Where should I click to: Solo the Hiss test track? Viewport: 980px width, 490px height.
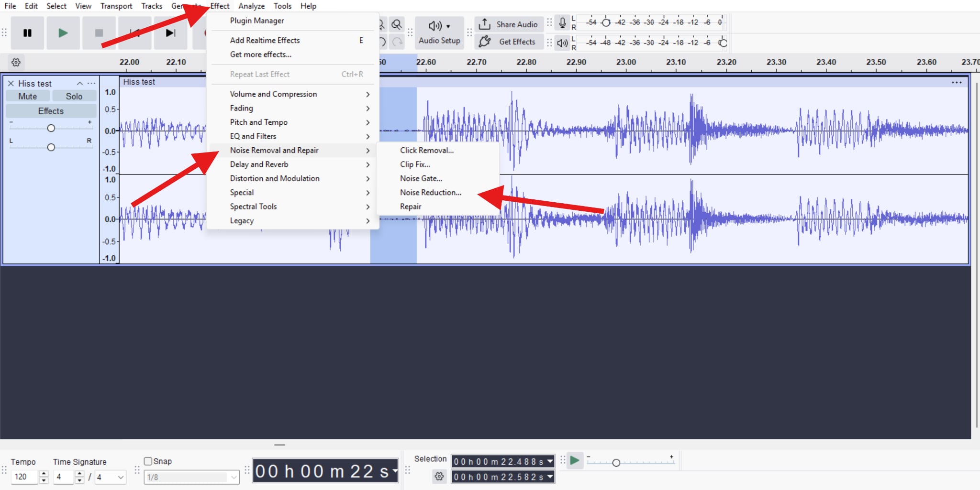74,96
